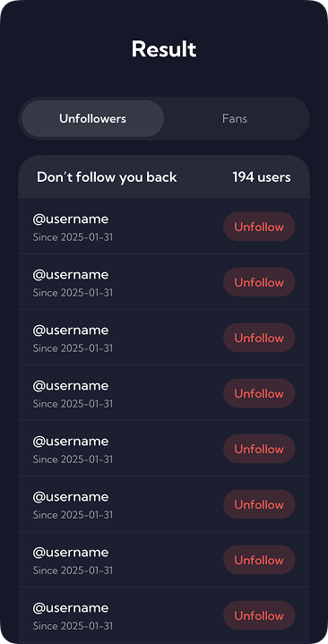Unfollow the third listed user
The image size is (328, 644).
click(x=259, y=338)
